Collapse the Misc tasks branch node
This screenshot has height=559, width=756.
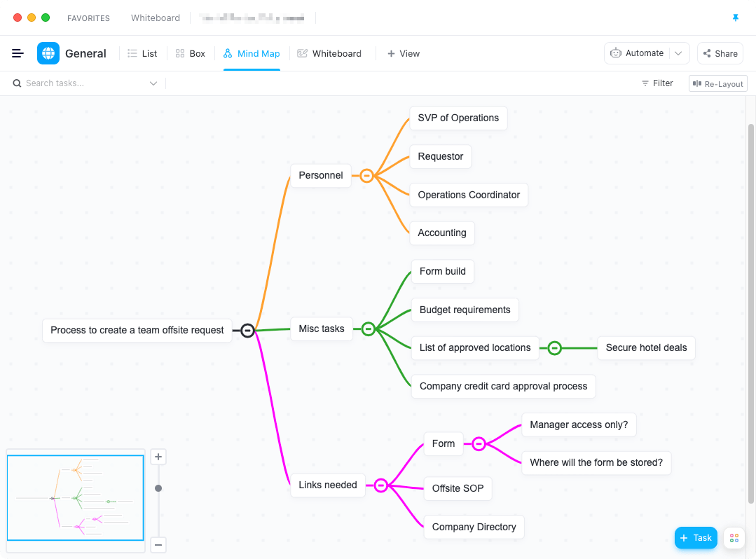(369, 329)
